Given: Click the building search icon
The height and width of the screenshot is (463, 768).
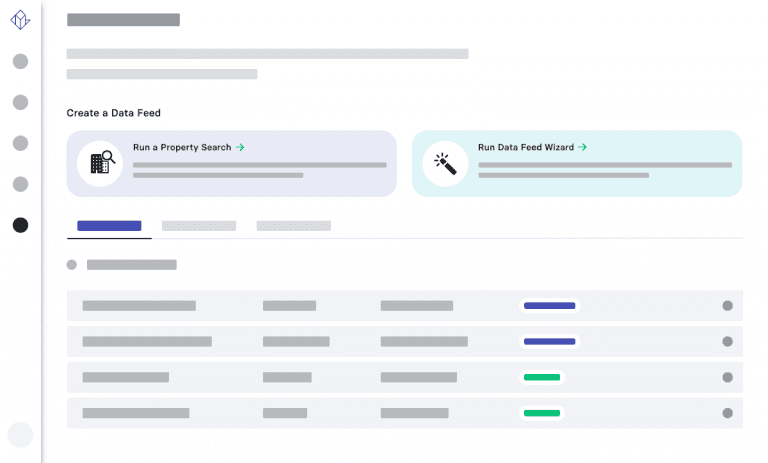Looking at the screenshot, I should pos(101,163).
